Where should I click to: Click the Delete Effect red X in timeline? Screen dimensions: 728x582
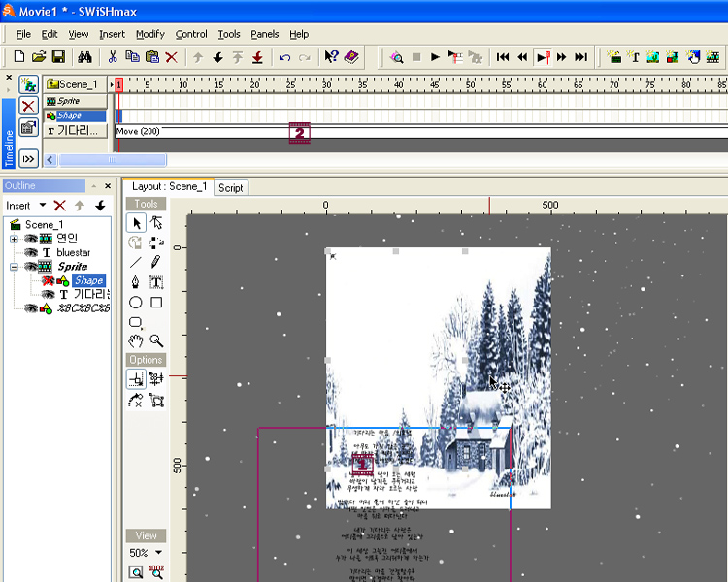click(x=28, y=106)
